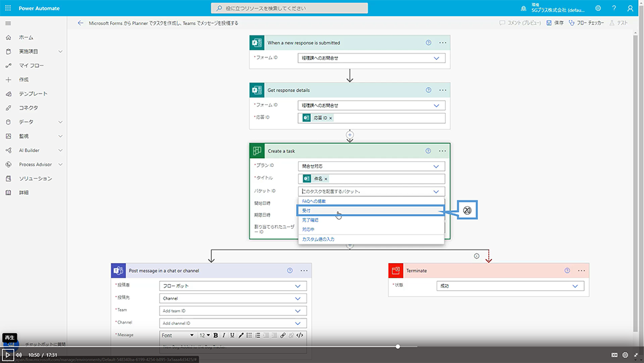The height and width of the screenshot is (363, 644).
Task: Apply underline in the Message editor
Action: 232,335
